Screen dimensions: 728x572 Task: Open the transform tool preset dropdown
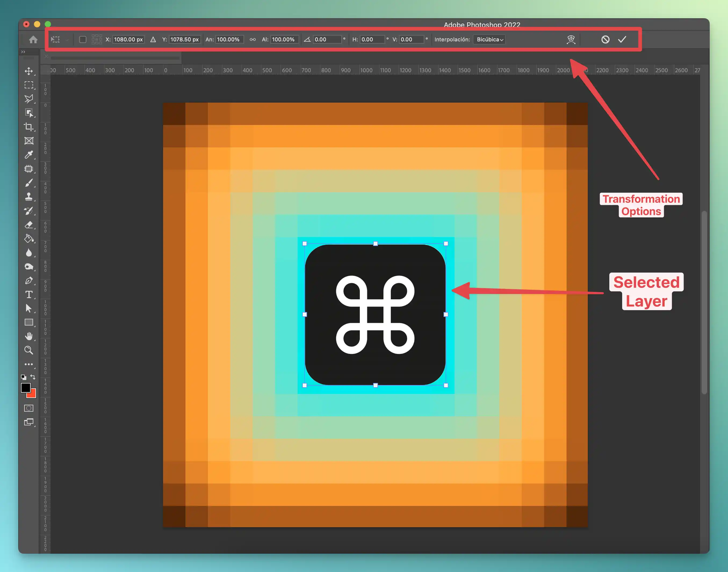[x=67, y=40]
